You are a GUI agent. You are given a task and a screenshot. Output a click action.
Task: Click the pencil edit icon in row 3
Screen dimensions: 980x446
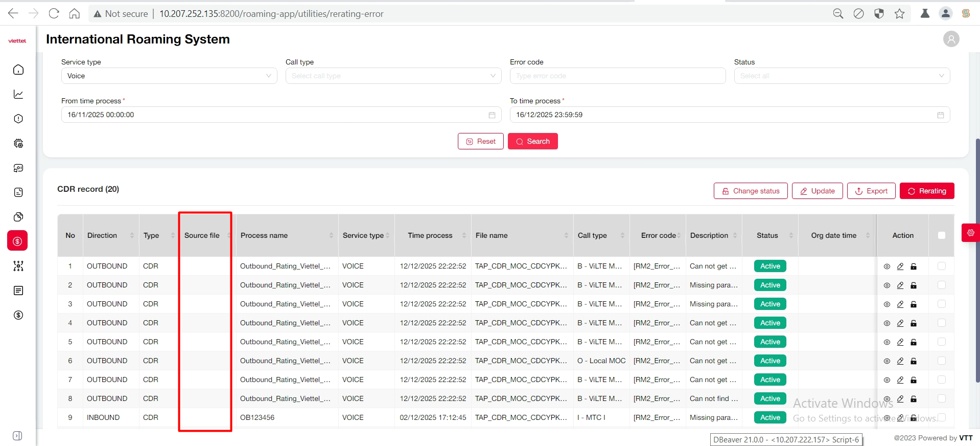(900, 304)
